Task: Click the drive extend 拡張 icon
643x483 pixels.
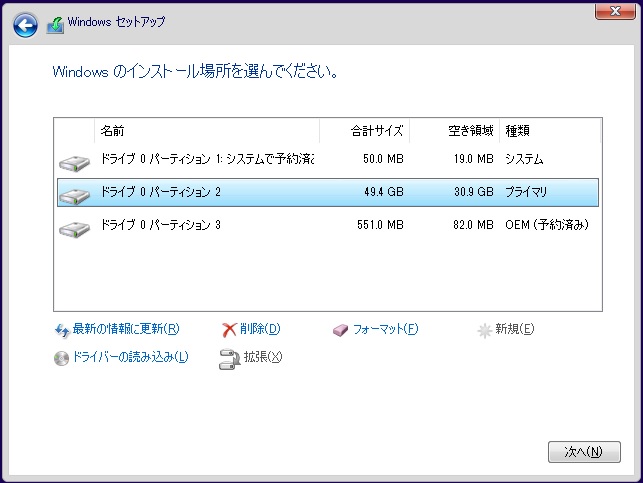Action: 230,359
